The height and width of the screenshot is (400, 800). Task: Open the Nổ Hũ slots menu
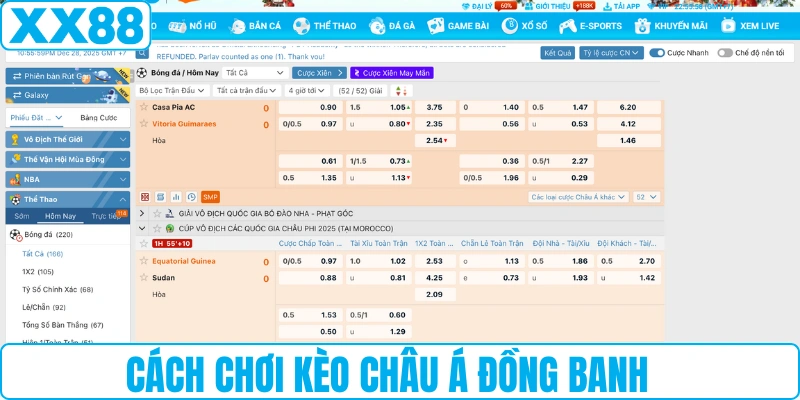(192, 26)
